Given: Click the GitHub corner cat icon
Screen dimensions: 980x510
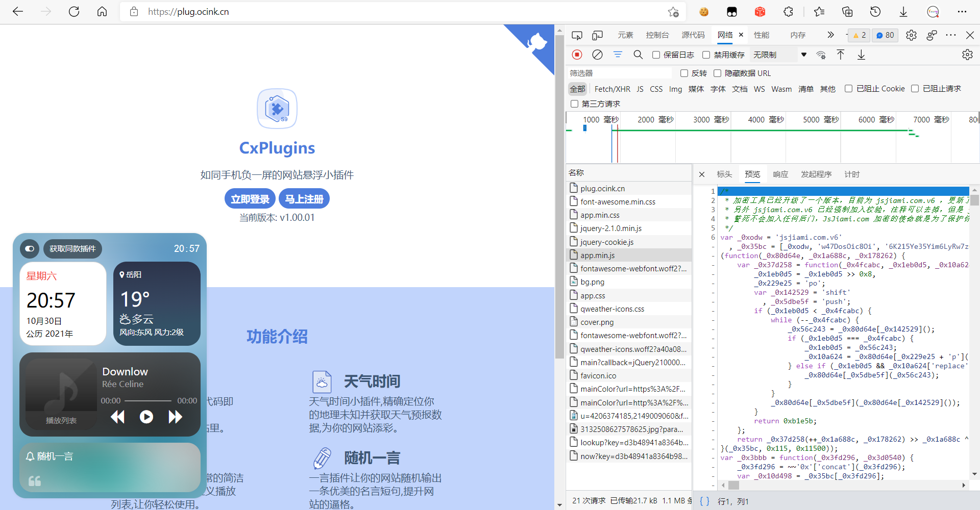Looking at the screenshot, I should [x=536, y=42].
